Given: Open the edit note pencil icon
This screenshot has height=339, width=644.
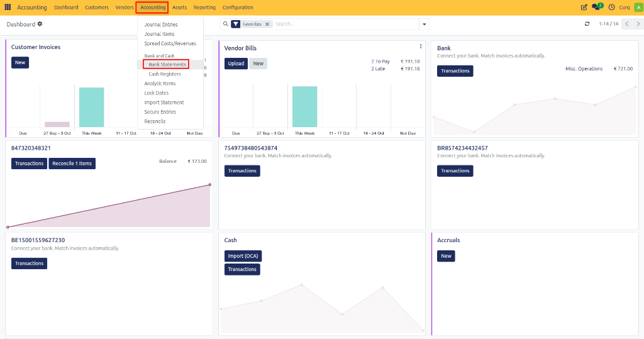Looking at the screenshot, I should 584,7.
